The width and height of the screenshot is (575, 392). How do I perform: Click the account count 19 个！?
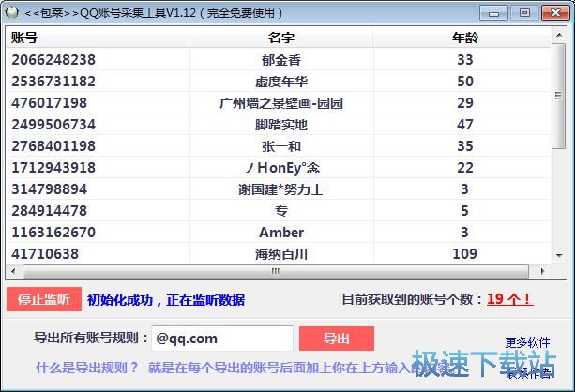[509, 299]
